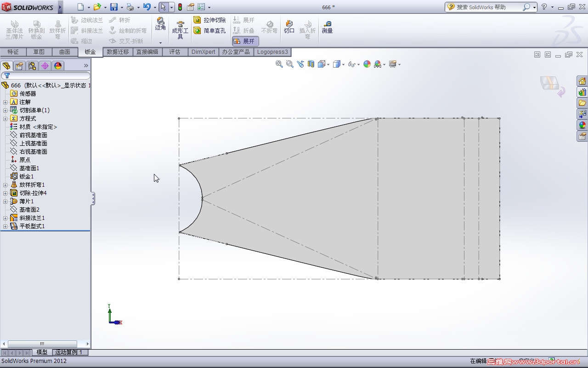Click the feature tree horizontal scrollbar
Viewport: 588px width, 368px height.
click(x=42, y=344)
